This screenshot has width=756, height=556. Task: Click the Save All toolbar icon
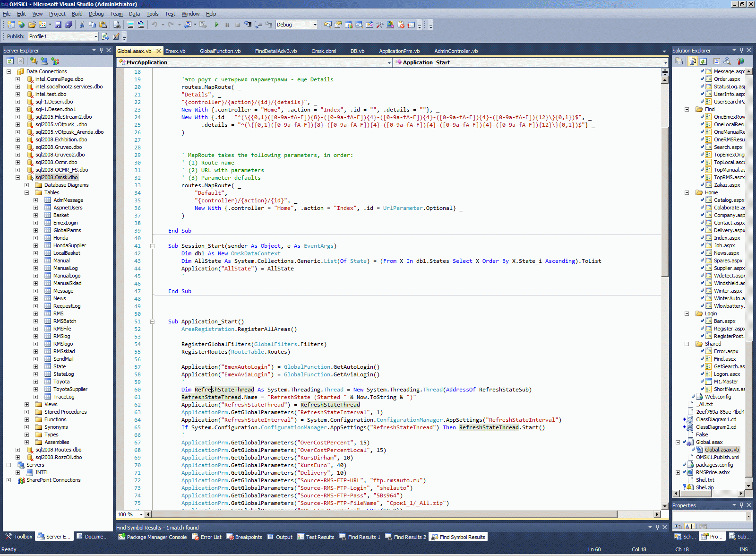(69, 25)
